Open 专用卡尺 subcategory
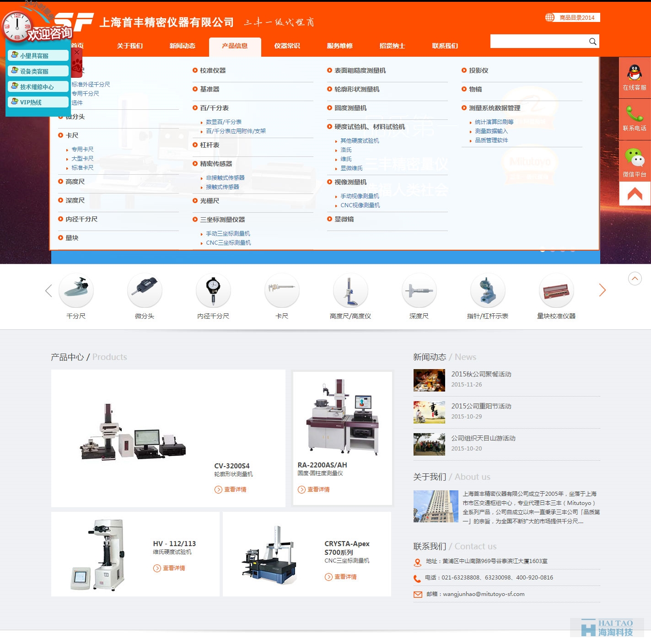 click(82, 150)
